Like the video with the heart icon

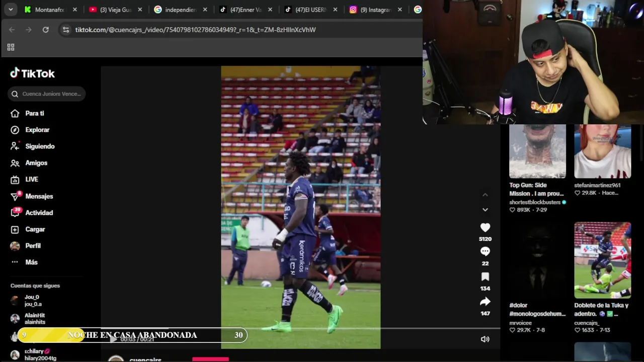click(x=485, y=228)
